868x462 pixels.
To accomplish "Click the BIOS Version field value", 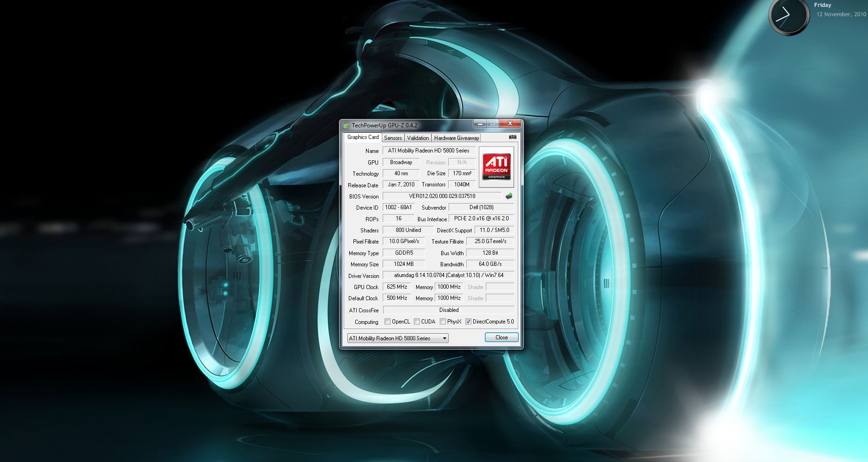I will tap(442, 196).
